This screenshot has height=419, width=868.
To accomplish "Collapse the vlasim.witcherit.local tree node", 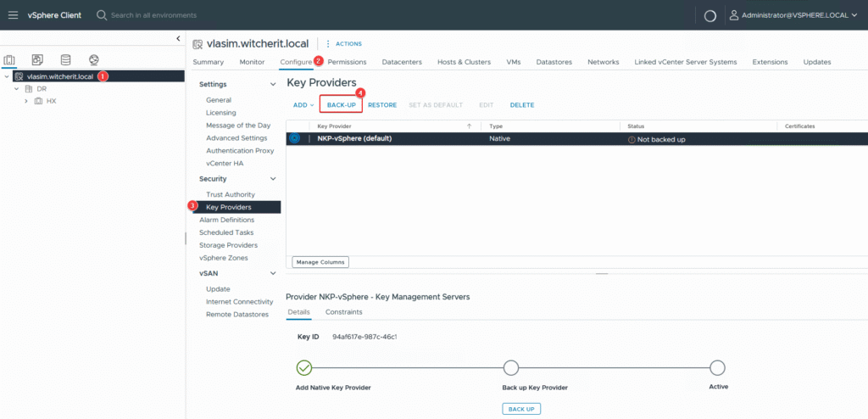I will point(7,76).
